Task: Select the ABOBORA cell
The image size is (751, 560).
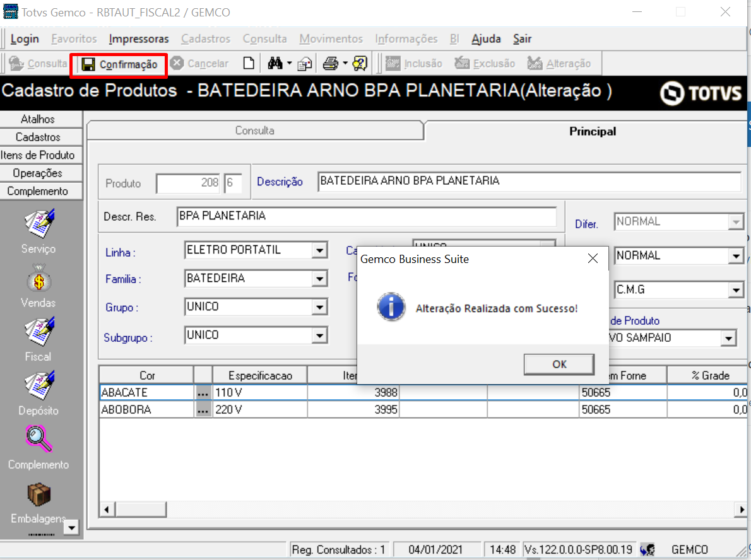Action: coord(146,410)
